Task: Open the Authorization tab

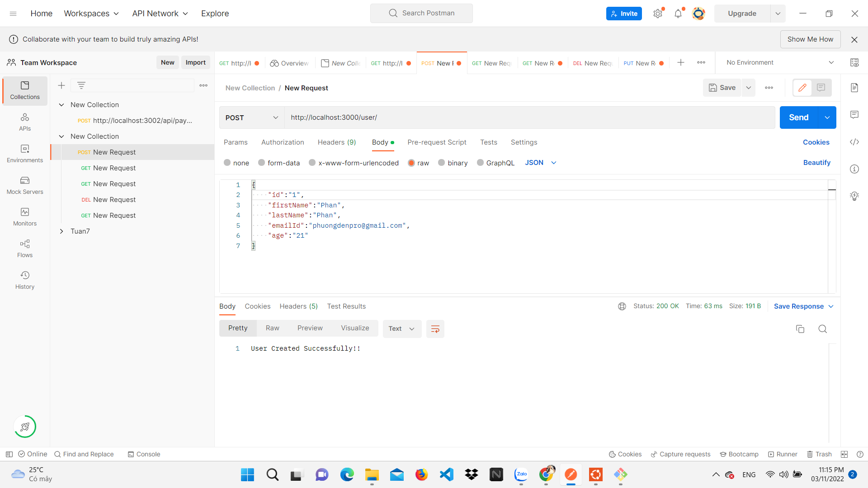Action: pyautogui.click(x=283, y=142)
